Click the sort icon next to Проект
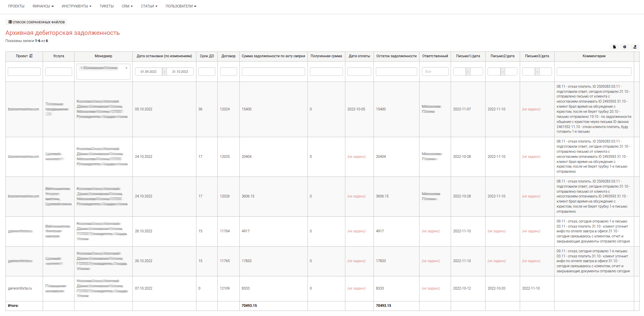 (31, 56)
